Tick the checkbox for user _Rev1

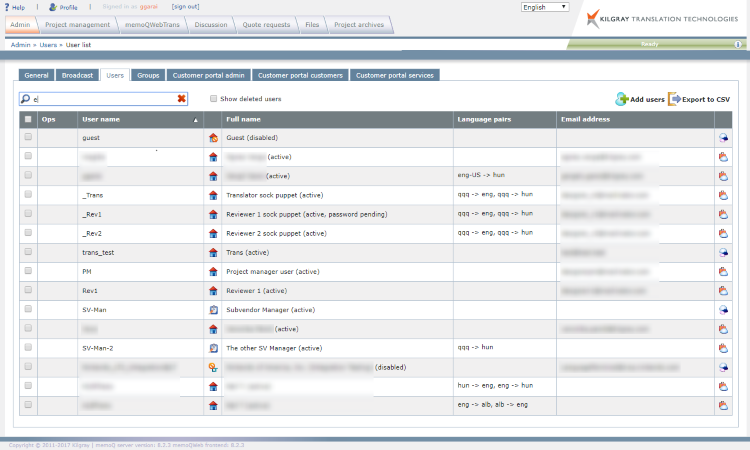(x=28, y=214)
